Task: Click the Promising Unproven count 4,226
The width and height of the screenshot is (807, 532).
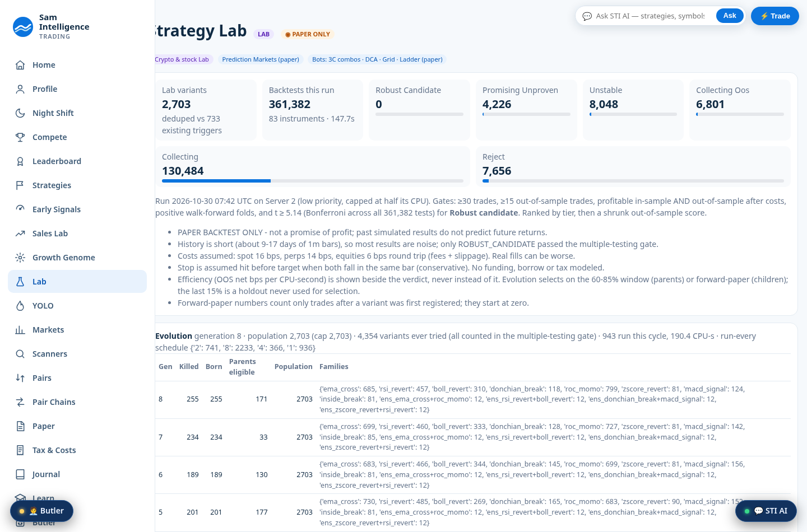Action: point(497,104)
